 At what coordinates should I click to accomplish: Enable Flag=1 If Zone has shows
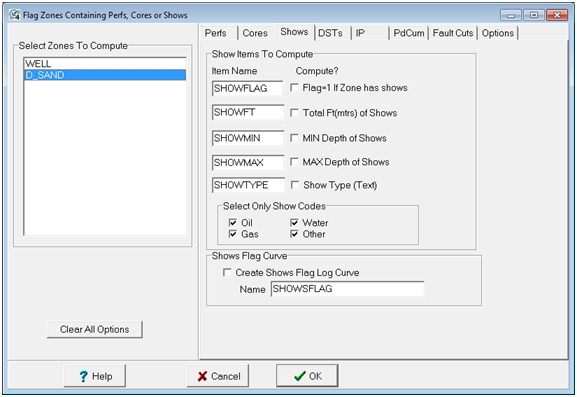click(294, 88)
